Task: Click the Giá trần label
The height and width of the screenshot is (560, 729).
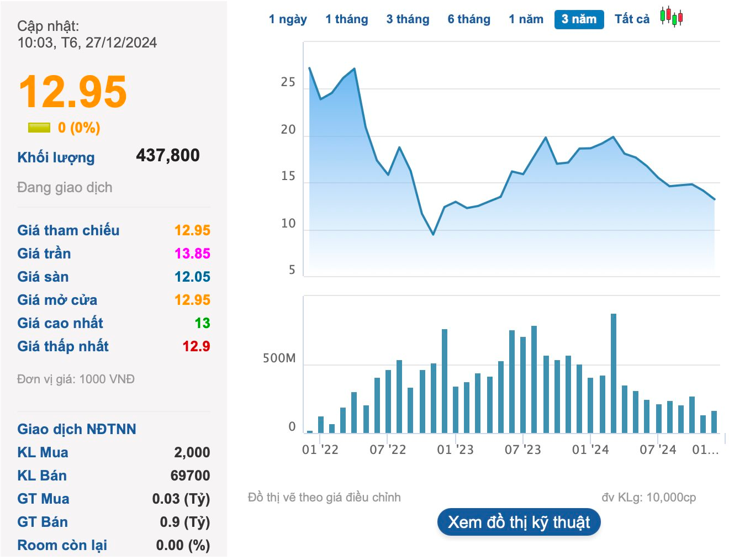Action: (44, 253)
